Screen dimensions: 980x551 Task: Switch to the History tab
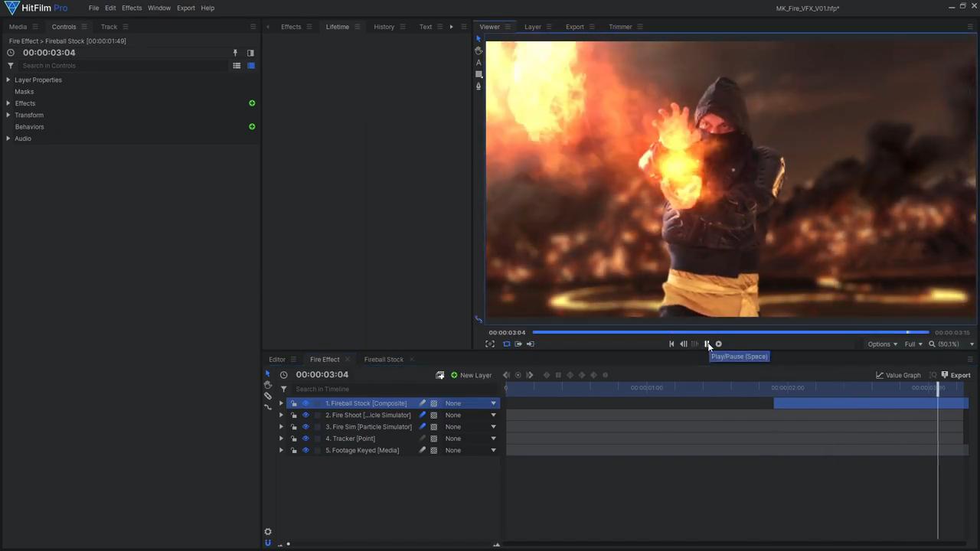click(x=384, y=27)
